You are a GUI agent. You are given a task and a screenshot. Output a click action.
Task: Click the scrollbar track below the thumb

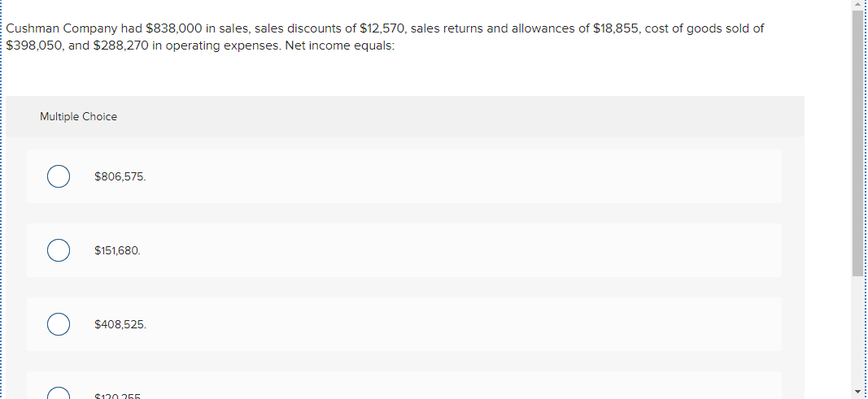click(x=857, y=333)
